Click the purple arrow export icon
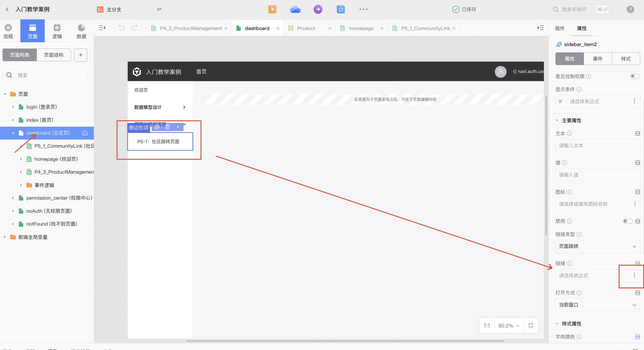The height and width of the screenshot is (350, 644). (x=318, y=9)
